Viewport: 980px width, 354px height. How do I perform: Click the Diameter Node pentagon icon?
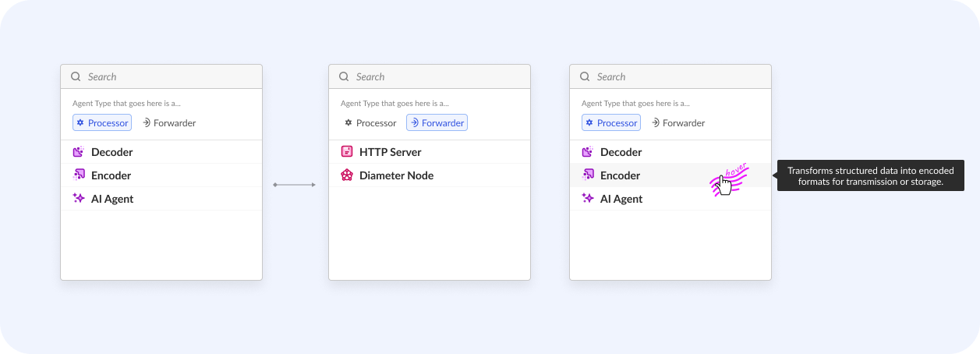coord(347,175)
